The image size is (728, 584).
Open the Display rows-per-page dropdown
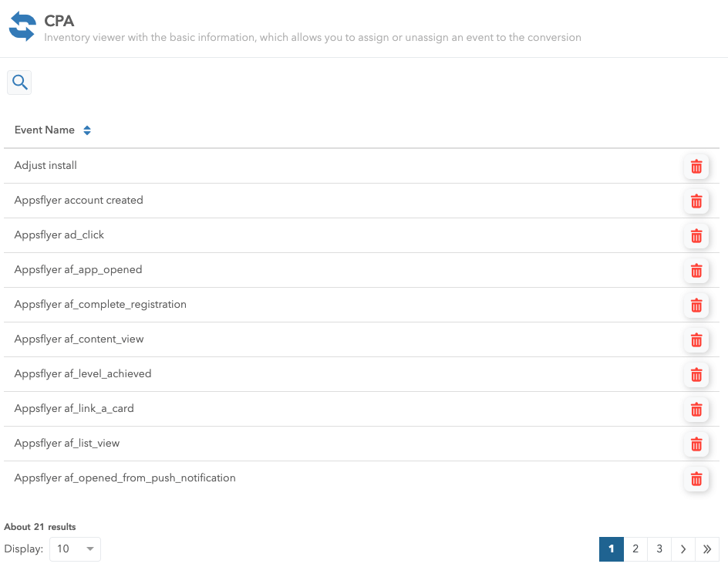pyautogui.click(x=75, y=549)
